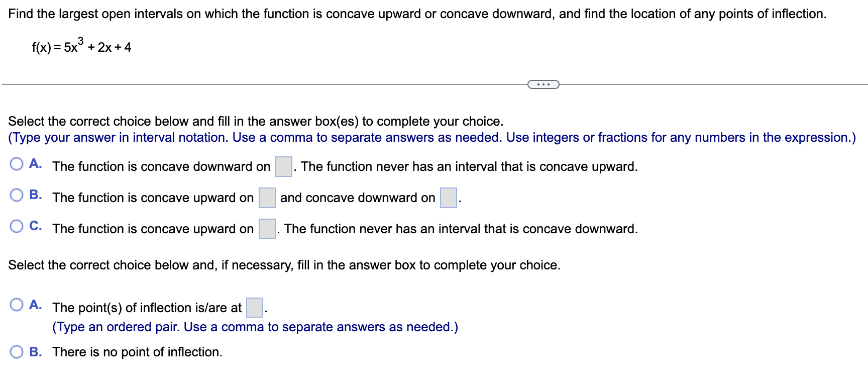This screenshot has width=868, height=382.
Task: Click the concave upward answer box in choice B
Action: pos(266,197)
